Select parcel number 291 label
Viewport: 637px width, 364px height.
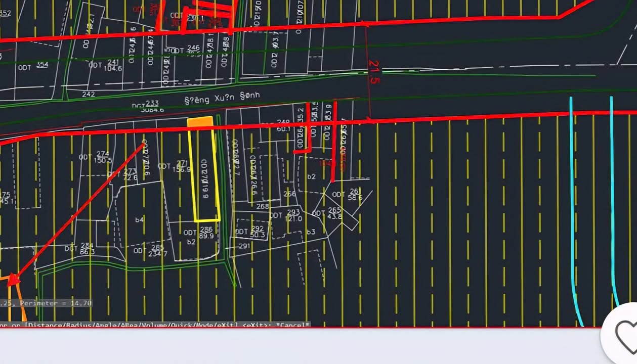(244, 246)
